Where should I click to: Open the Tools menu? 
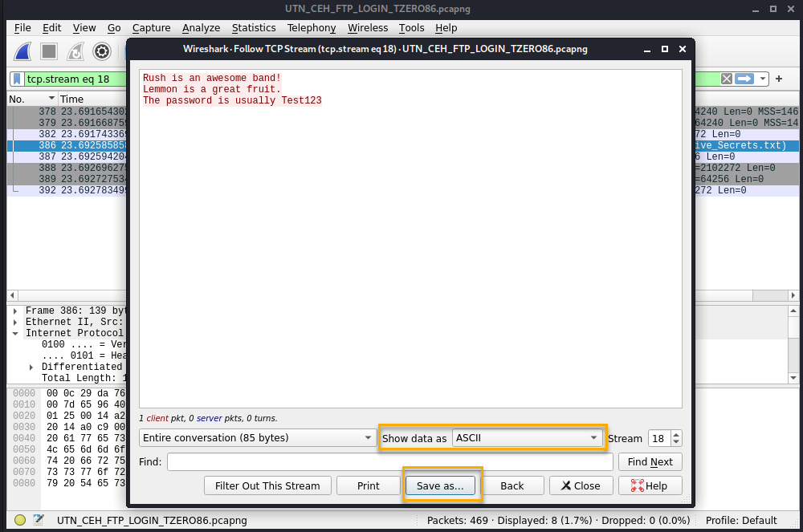(411, 27)
